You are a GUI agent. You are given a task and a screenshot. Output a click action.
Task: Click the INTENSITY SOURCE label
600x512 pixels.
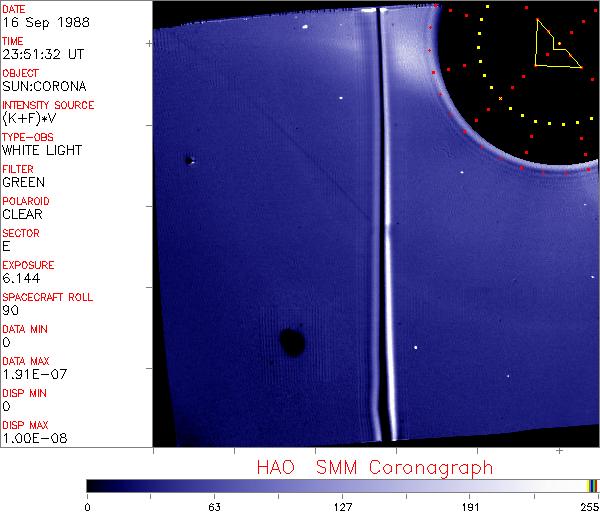(48, 105)
